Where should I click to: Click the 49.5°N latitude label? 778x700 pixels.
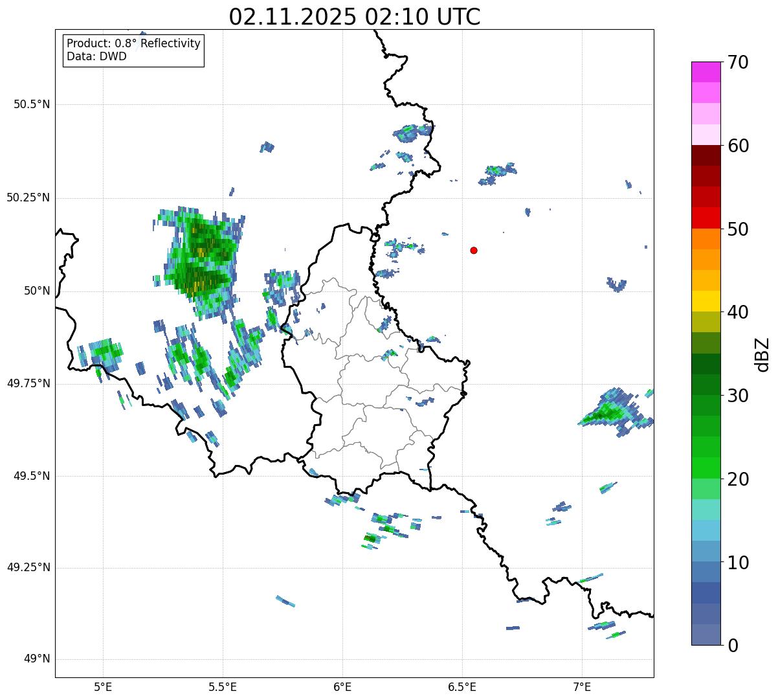pyautogui.click(x=32, y=476)
